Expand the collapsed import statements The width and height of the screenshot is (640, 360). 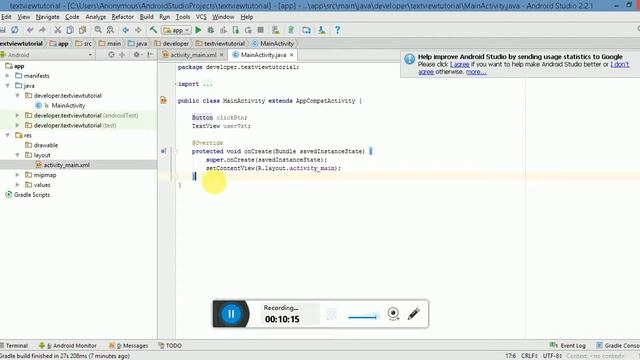pos(207,84)
